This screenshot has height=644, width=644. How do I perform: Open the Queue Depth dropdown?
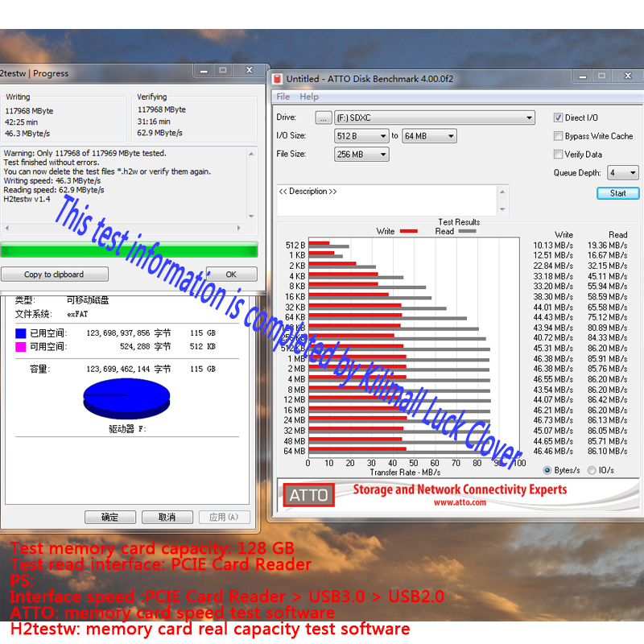coord(622,173)
